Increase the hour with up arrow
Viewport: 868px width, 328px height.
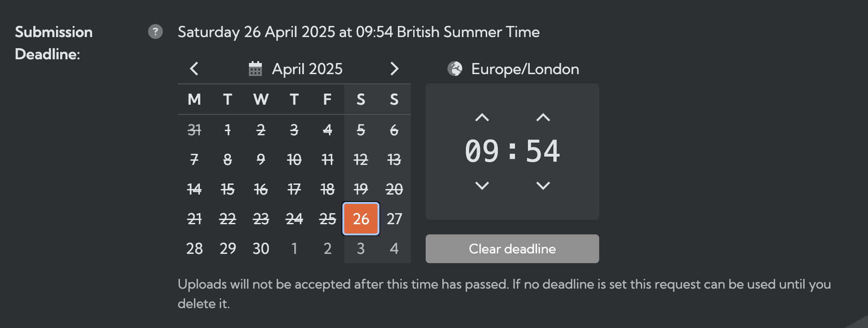[482, 118]
